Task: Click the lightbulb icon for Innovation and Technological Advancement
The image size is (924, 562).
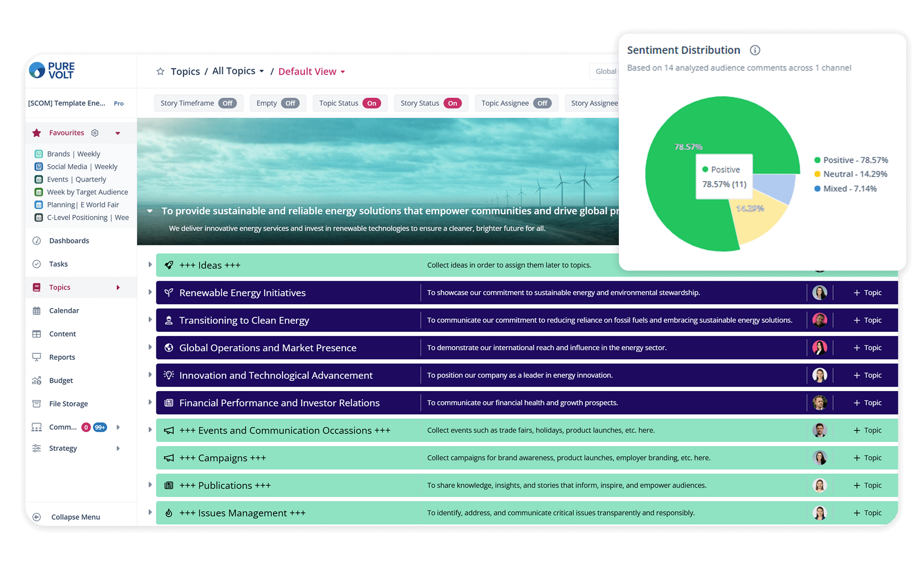Action: tap(169, 375)
